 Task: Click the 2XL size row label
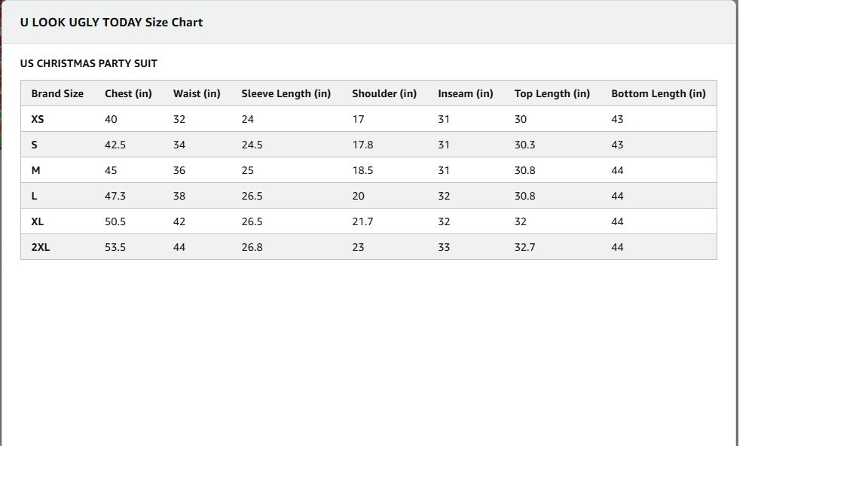[41, 248]
